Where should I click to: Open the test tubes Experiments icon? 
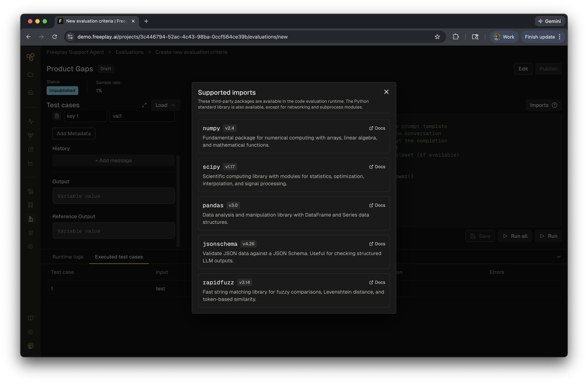coord(31,205)
